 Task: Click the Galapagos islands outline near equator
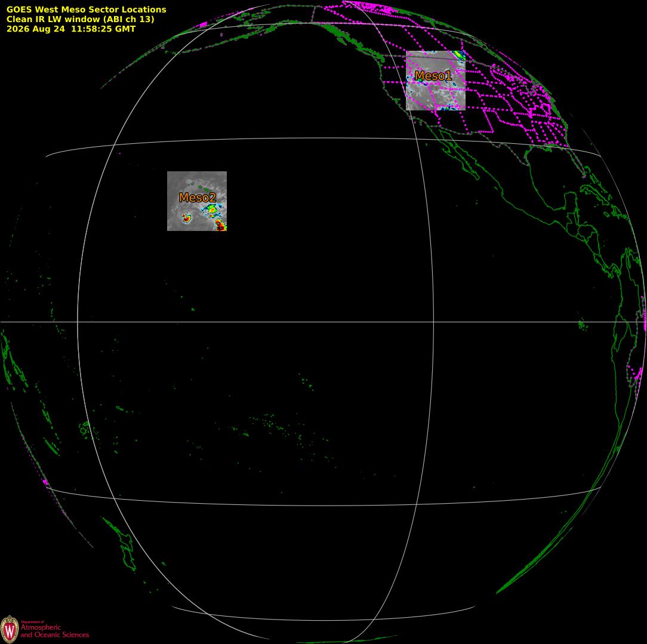pos(582,325)
